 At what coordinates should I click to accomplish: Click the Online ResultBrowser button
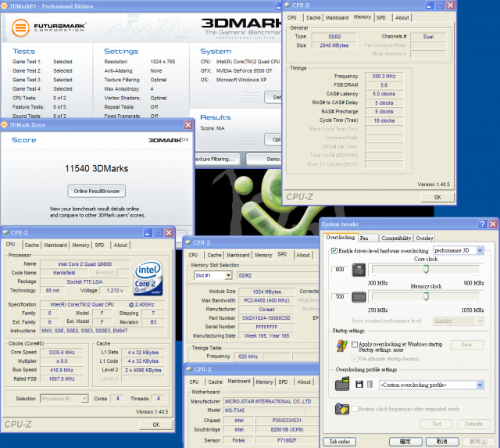(x=97, y=191)
